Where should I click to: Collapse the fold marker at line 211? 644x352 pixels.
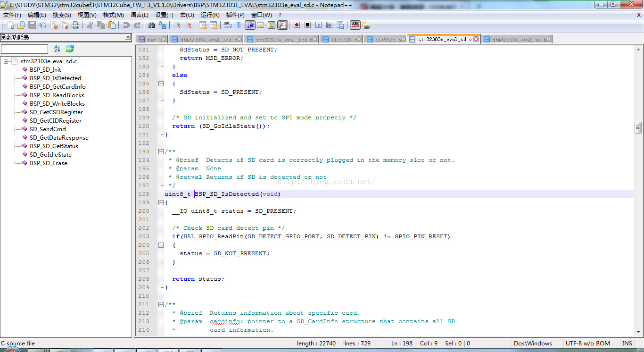click(161, 304)
